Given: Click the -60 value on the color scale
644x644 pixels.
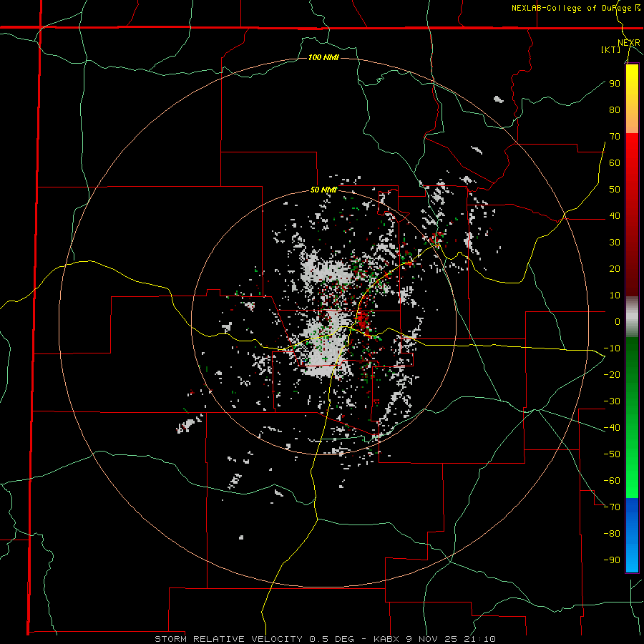Looking at the screenshot, I should pos(612,481).
